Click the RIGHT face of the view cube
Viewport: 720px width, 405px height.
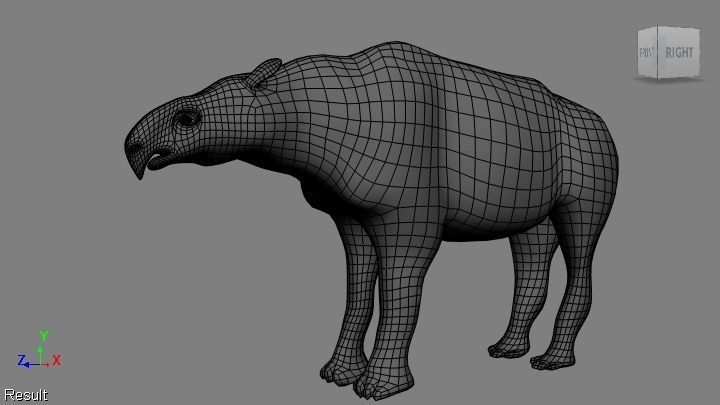[x=679, y=52]
